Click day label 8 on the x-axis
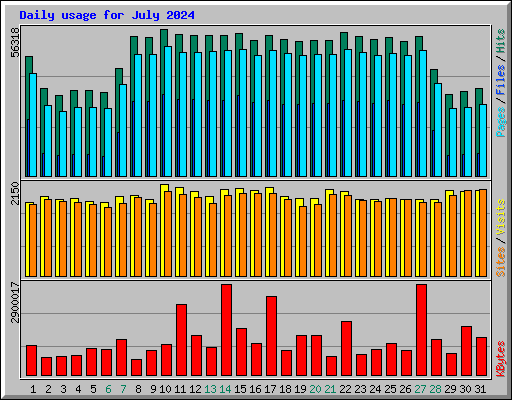This screenshot has height=400, width=512. [138, 389]
